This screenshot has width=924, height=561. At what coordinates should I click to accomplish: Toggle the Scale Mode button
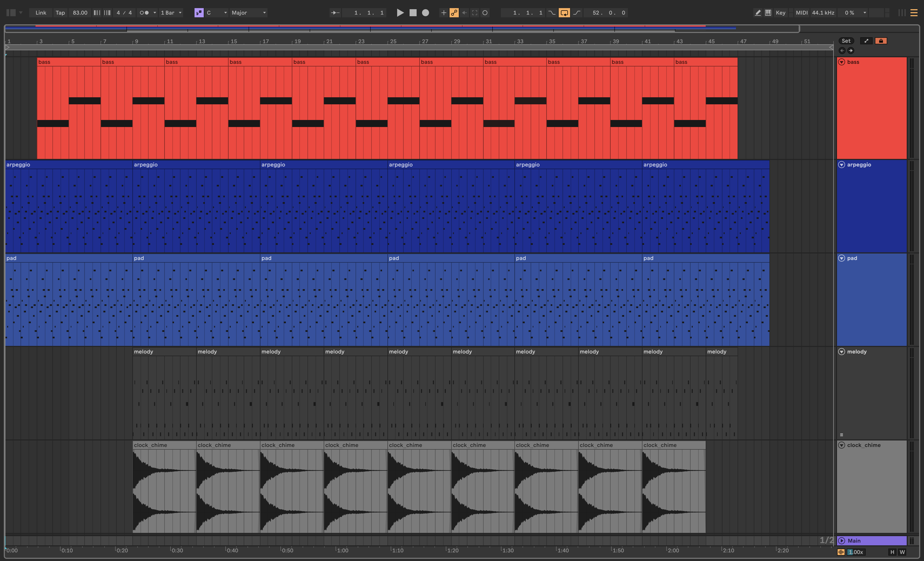[199, 13]
